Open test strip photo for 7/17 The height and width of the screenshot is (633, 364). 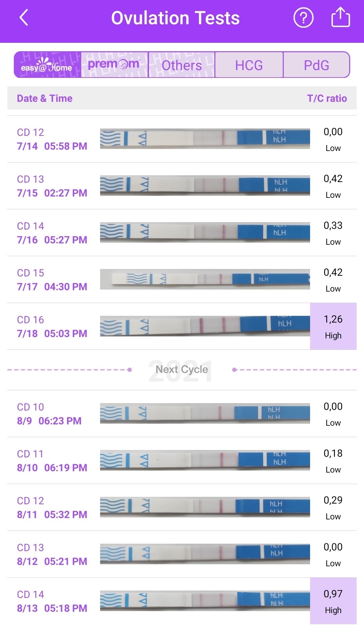(x=205, y=279)
